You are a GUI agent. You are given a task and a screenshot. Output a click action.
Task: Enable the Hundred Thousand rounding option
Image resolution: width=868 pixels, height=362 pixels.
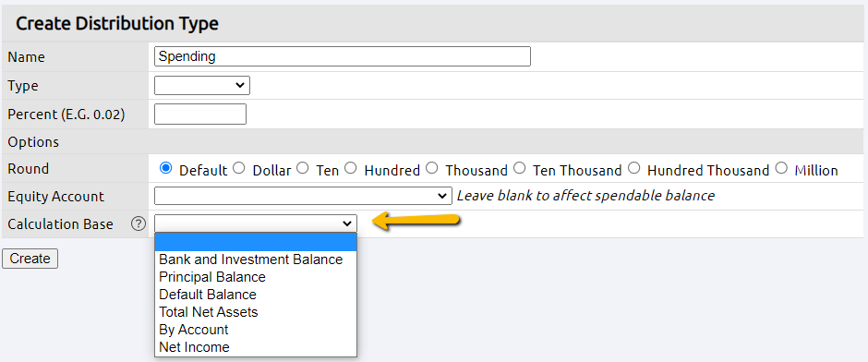[x=633, y=168]
